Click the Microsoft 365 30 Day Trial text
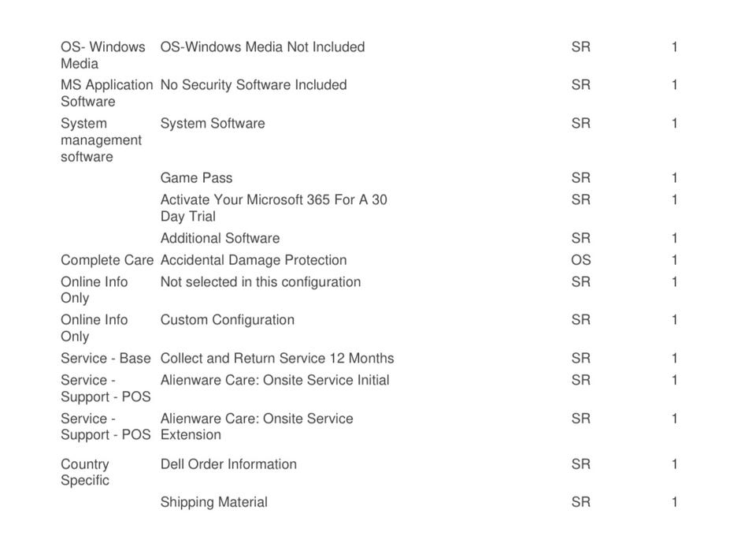This screenshot has height=536, width=756. coord(273,208)
